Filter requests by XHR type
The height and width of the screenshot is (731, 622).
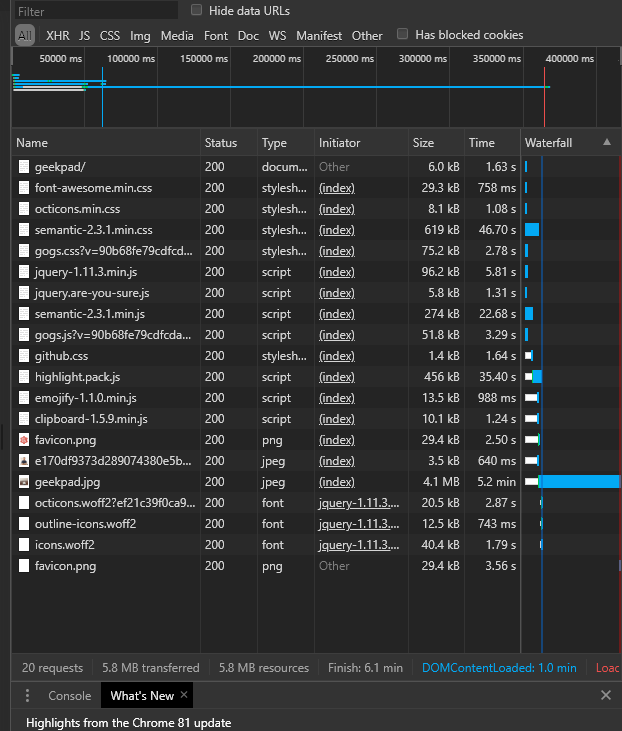[58, 35]
